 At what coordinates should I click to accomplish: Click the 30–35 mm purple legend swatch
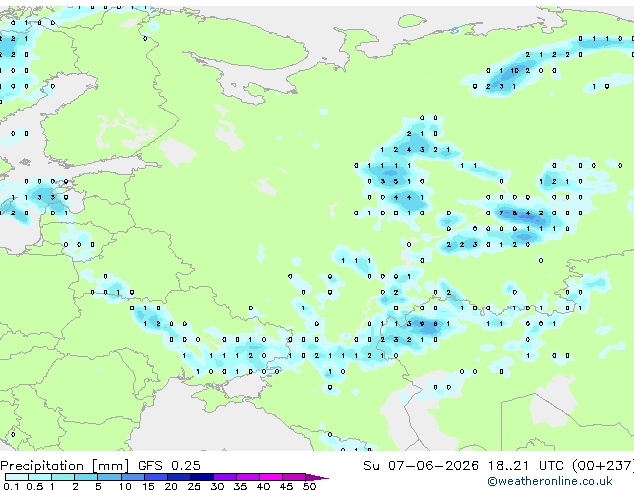[224, 477]
